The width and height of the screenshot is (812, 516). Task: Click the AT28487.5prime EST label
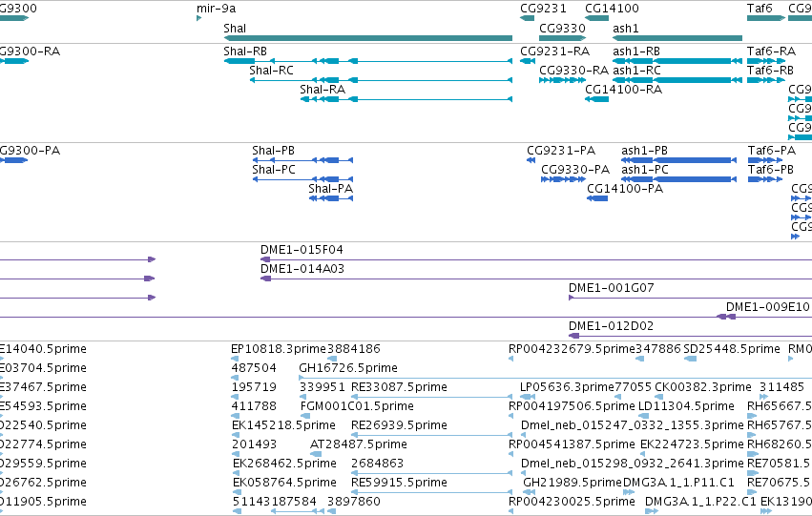pyautogui.click(x=359, y=445)
